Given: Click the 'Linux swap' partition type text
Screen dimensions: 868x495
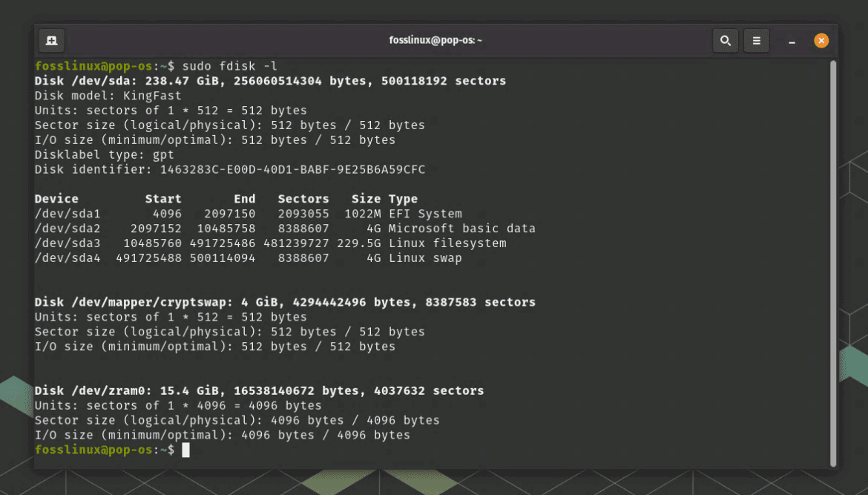Looking at the screenshot, I should coord(427,258).
